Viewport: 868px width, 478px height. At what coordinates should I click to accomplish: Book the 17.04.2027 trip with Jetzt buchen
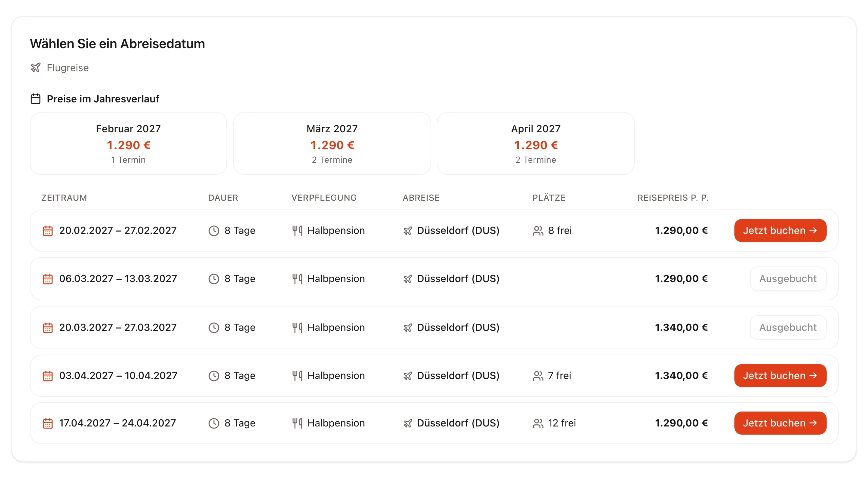(780, 423)
